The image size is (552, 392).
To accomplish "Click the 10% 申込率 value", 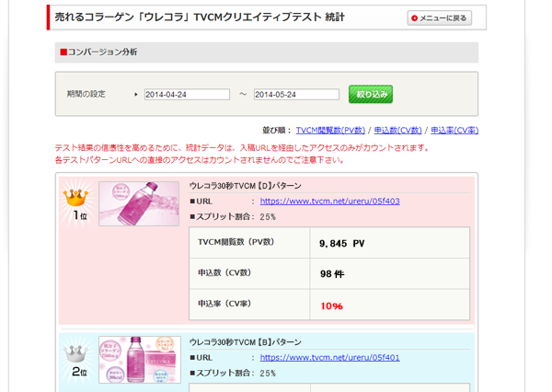I will [x=331, y=305].
